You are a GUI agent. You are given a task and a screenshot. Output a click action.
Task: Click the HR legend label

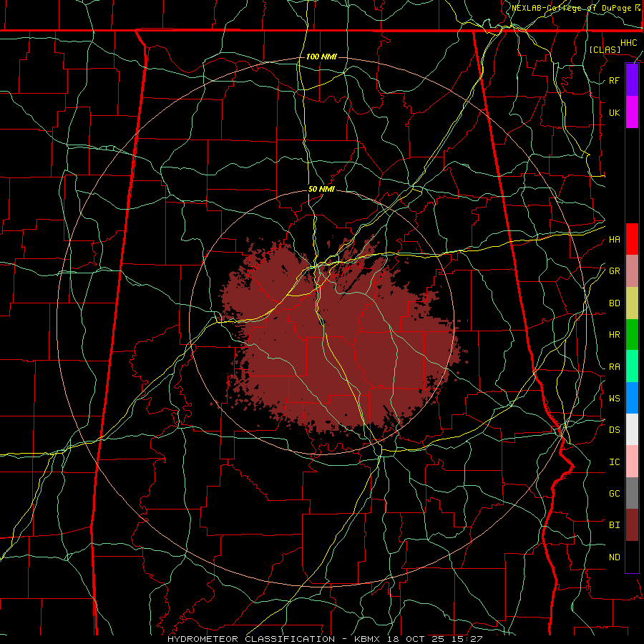click(614, 335)
